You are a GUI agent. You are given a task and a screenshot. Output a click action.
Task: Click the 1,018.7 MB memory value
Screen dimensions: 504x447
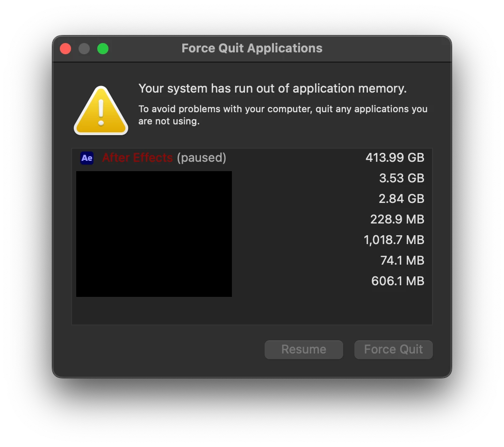(394, 240)
